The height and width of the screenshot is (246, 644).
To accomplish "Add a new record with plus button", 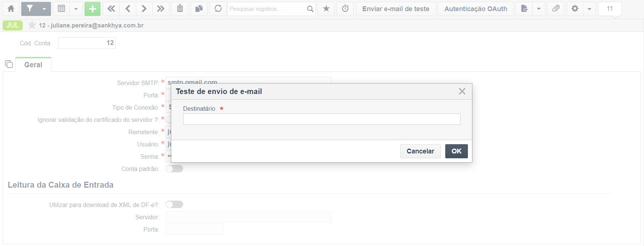I will click(92, 9).
